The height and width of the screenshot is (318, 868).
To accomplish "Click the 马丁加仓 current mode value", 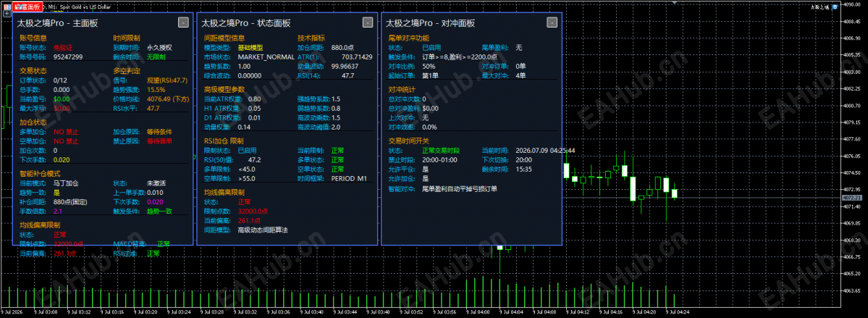I will [67, 183].
